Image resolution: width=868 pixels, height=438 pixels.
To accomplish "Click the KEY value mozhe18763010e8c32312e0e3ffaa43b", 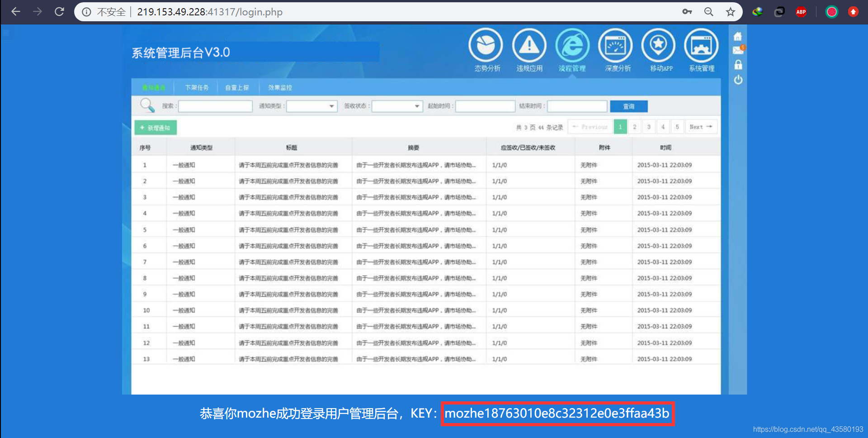I will (x=557, y=413).
